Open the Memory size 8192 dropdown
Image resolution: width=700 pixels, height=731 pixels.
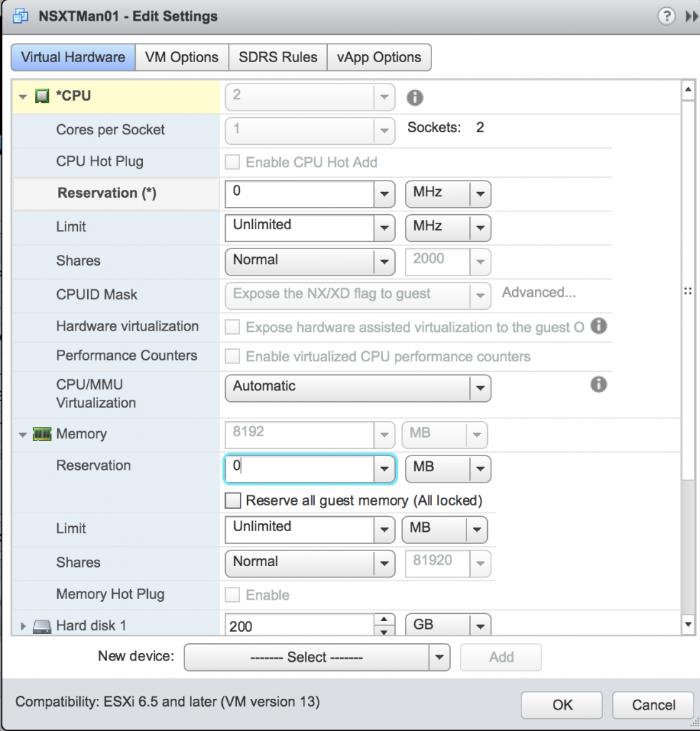point(384,435)
